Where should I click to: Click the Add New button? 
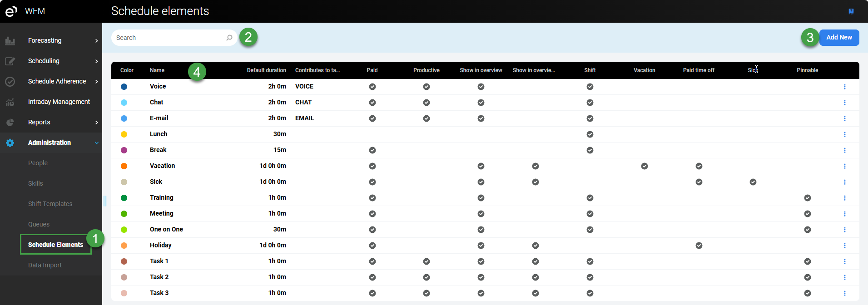click(x=838, y=38)
